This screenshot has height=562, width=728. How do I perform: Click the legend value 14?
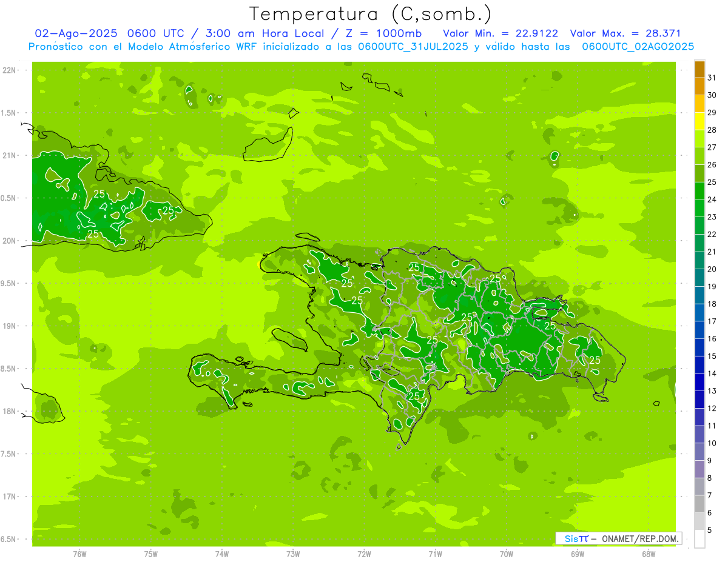[712, 374]
